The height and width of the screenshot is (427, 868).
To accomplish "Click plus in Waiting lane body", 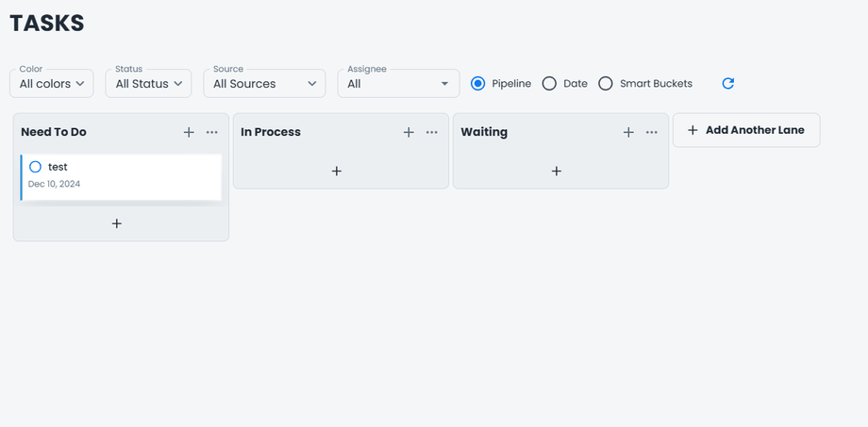I will pyautogui.click(x=557, y=171).
